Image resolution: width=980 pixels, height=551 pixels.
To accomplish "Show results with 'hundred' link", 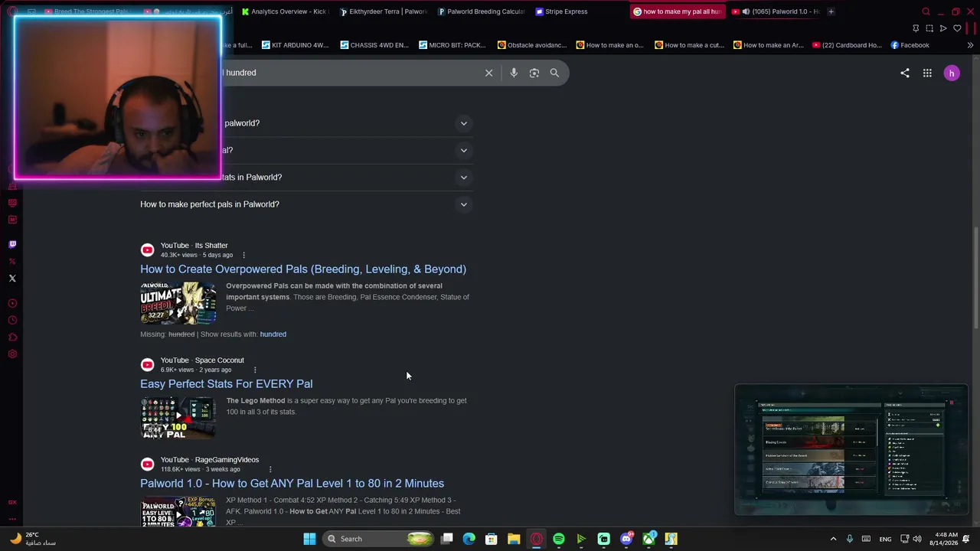I will (x=273, y=334).
